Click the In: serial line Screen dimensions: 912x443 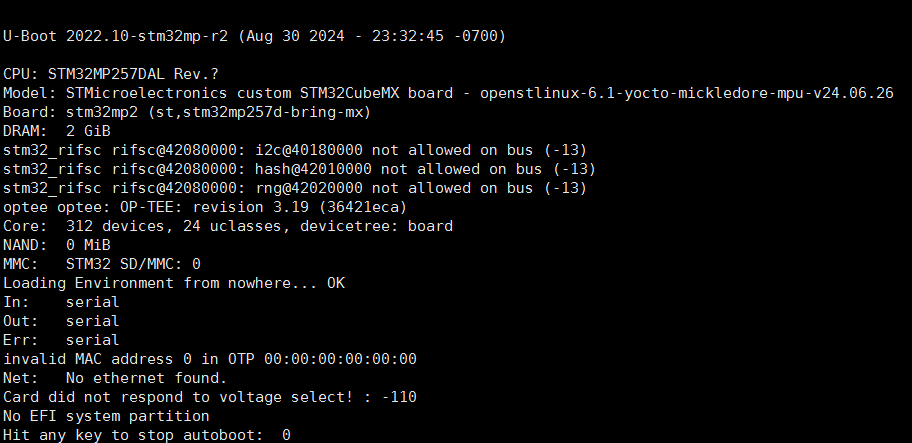pyautogui.click(x=61, y=302)
